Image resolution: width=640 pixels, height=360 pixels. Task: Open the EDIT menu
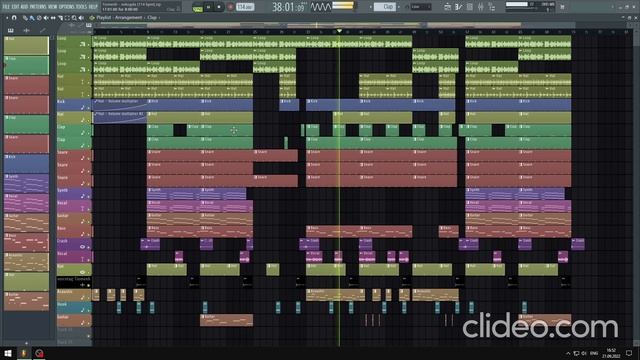click(x=16, y=7)
